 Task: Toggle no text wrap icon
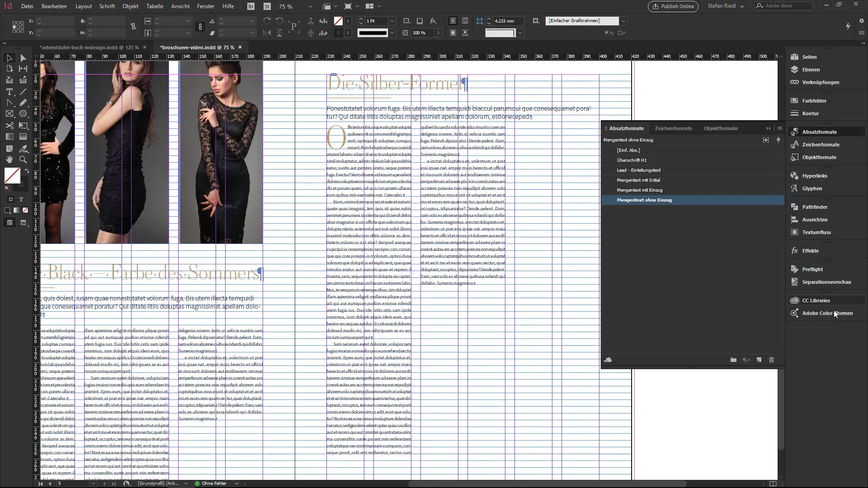(x=453, y=21)
